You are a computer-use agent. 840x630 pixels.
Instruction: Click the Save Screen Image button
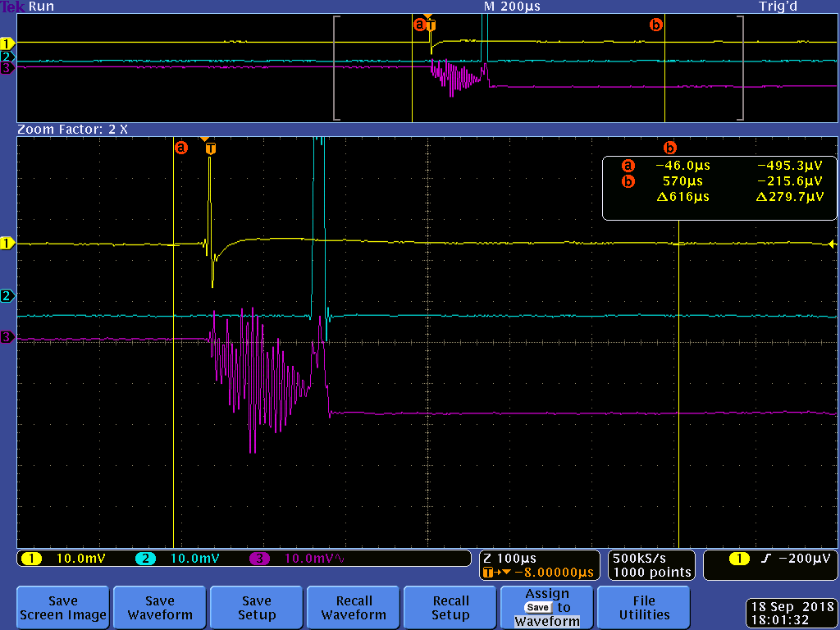point(62,608)
